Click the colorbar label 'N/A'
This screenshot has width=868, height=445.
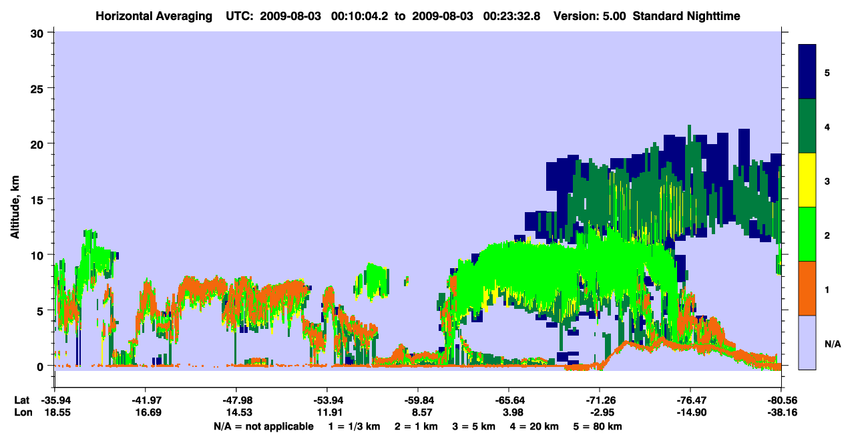point(832,344)
